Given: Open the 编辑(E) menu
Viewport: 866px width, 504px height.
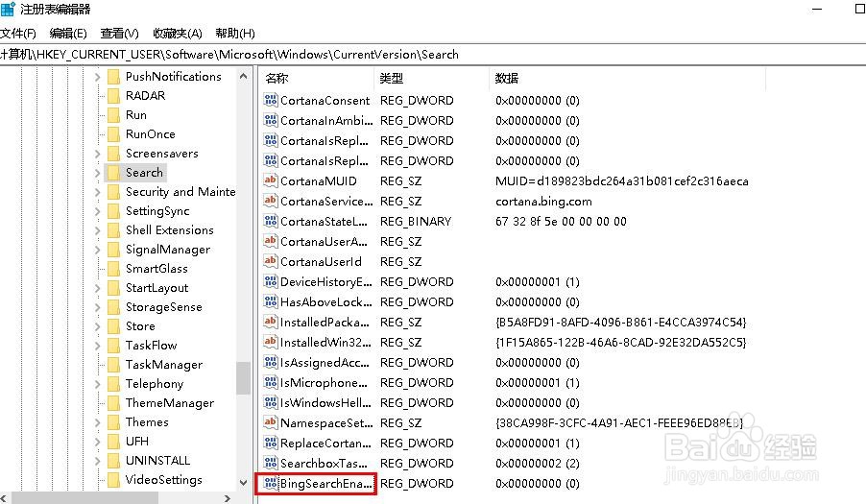Looking at the screenshot, I should tap(68, 34).
